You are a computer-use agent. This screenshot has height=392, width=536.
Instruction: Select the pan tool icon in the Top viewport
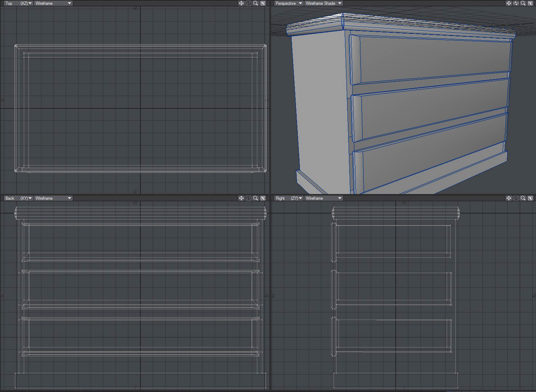coord(241,3)
